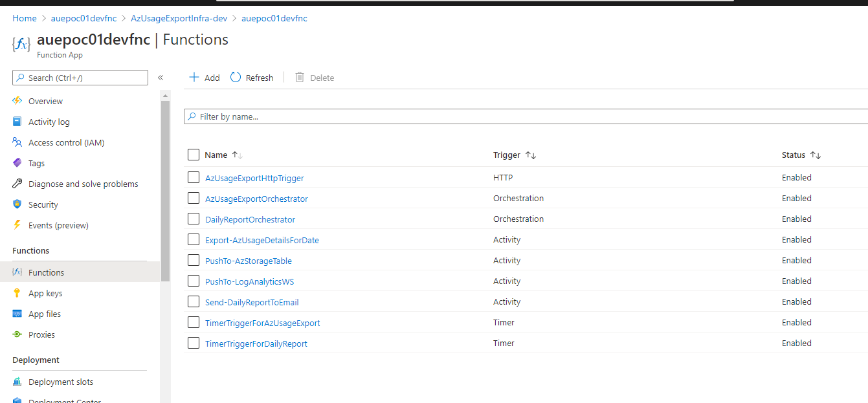Click the Activity log icon
868x403 pixels.
click(17, 122)
